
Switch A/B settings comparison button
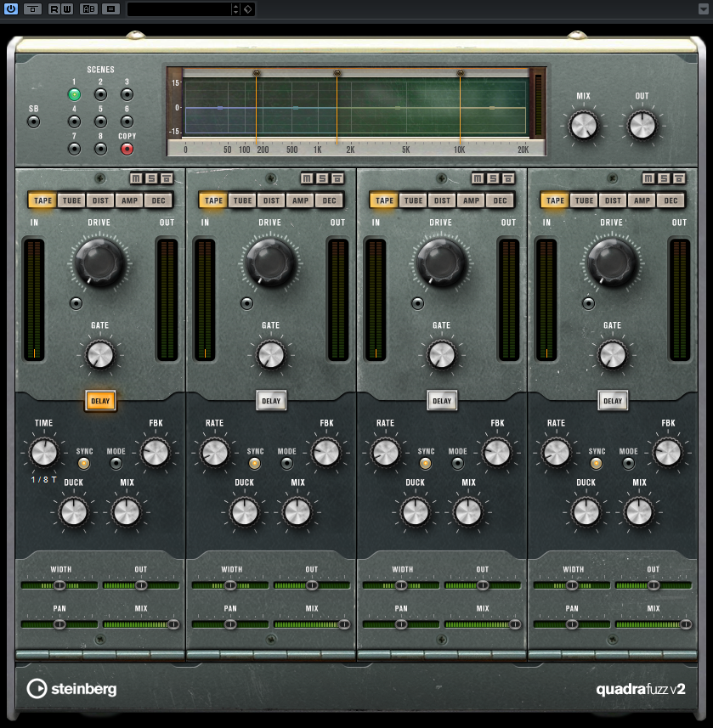click(88, 8)
